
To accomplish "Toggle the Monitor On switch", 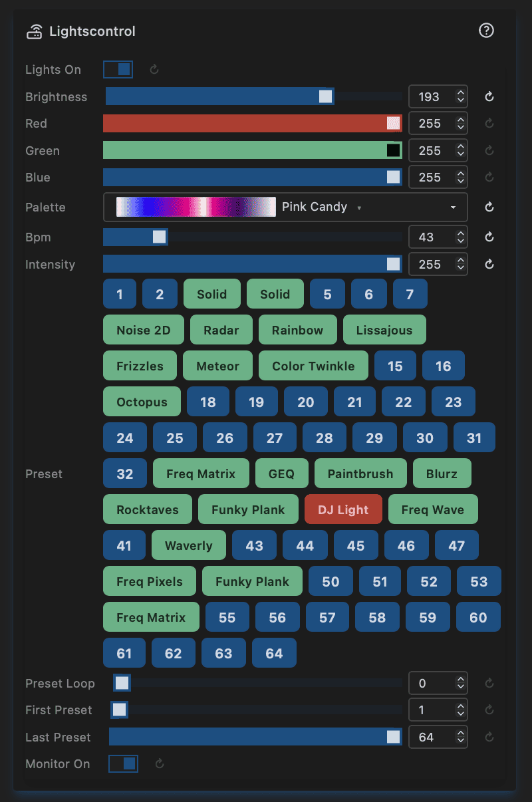I will point(124,763).
